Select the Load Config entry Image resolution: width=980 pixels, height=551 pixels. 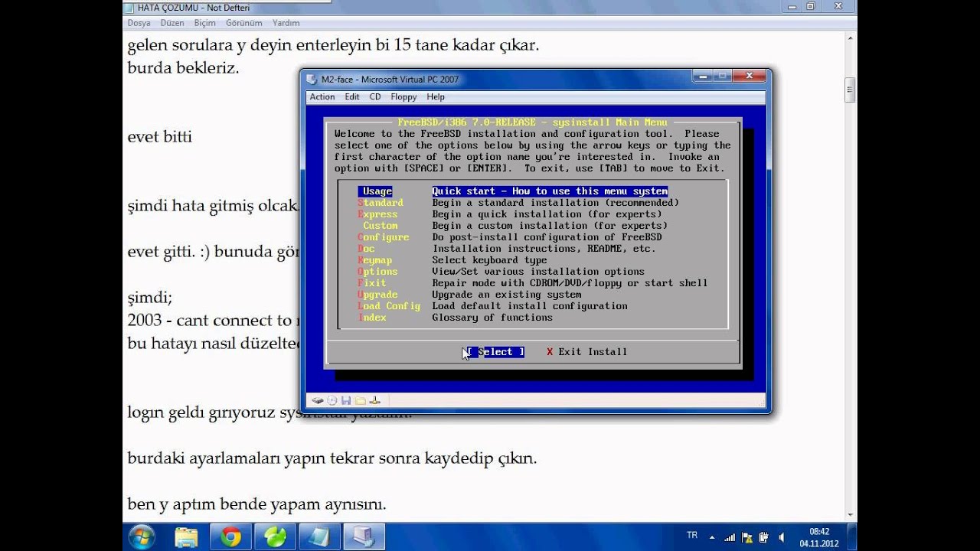(x=389, y=306)
